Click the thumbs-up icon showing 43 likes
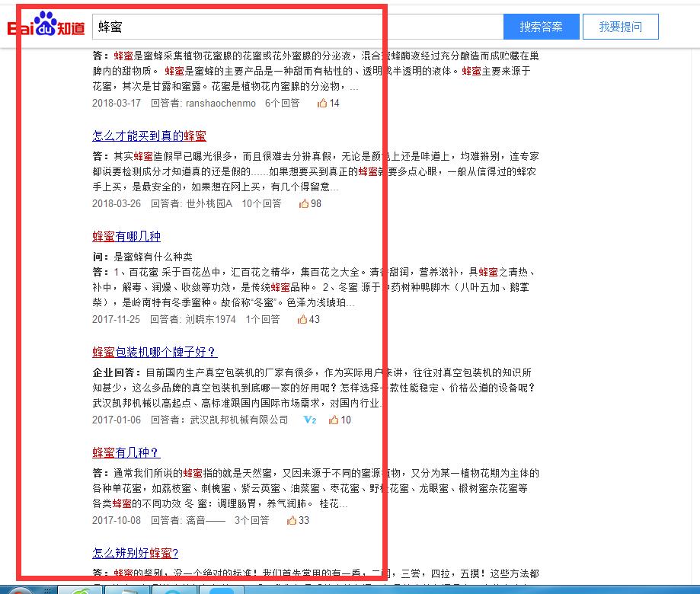 (303, 320)
